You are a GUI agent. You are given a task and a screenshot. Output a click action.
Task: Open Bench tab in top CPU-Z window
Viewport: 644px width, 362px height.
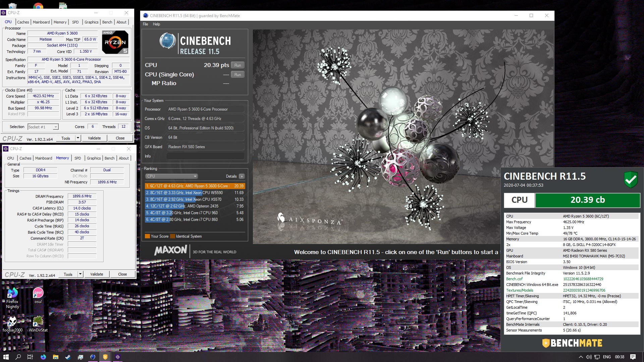(x=107, y=22)
